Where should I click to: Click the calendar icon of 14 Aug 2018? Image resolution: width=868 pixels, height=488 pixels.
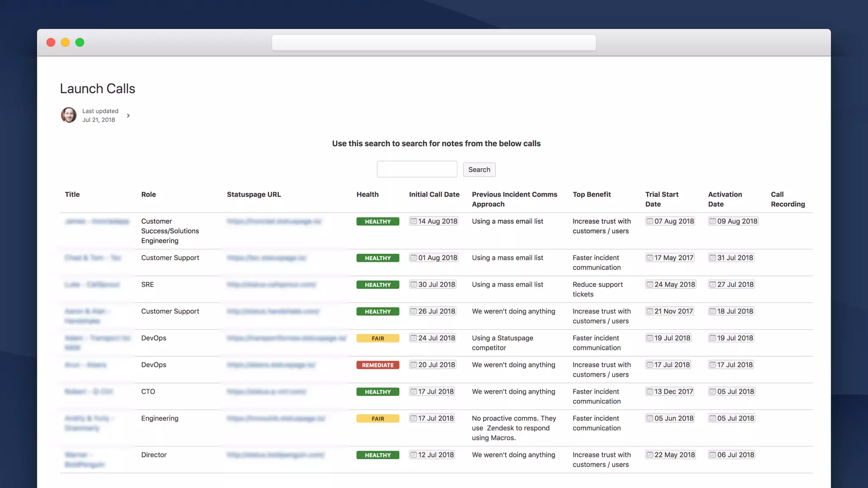(x=414, y=221)
